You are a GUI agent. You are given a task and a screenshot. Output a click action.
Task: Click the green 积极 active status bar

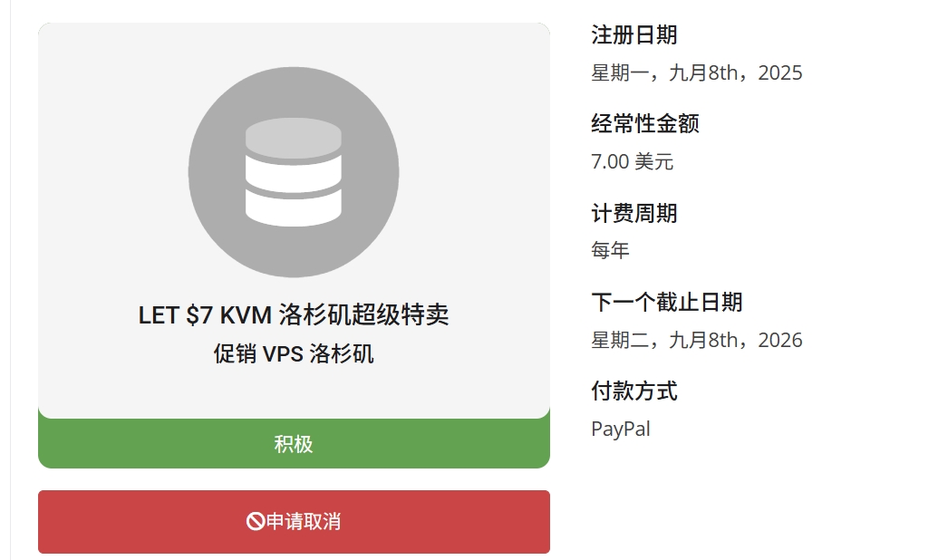(x=294, y=443)
